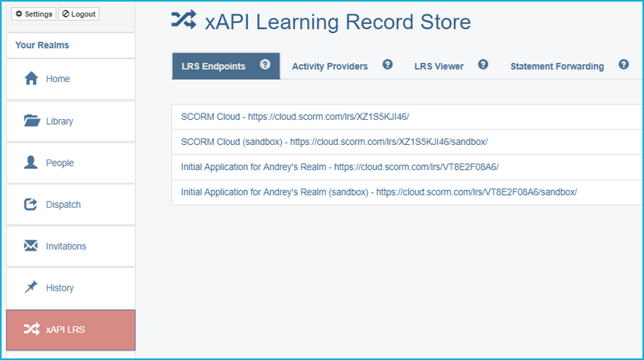This screenshot has height=360, width=644.
Task: Click the Dispatch share-arrow icon
Action: 31,205
